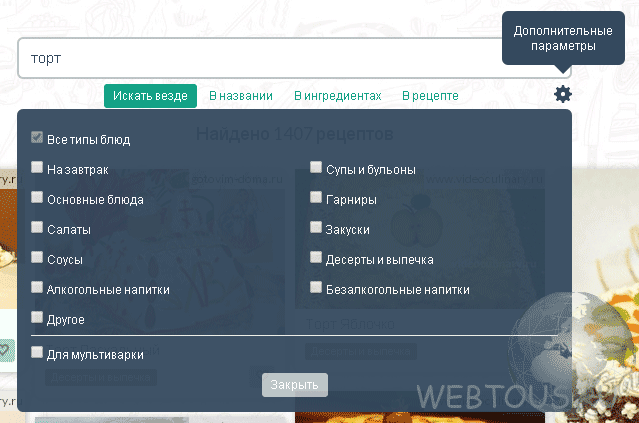Toggle 'Для мультиварки' checkbox
This screenshot has height=423, width=639.
click(37, 352)
